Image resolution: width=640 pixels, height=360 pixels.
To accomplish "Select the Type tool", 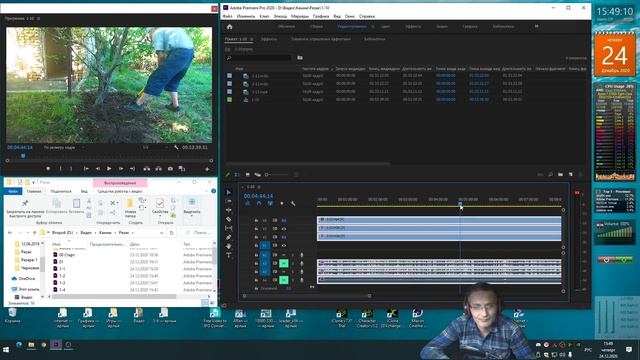I will point(229,255).
